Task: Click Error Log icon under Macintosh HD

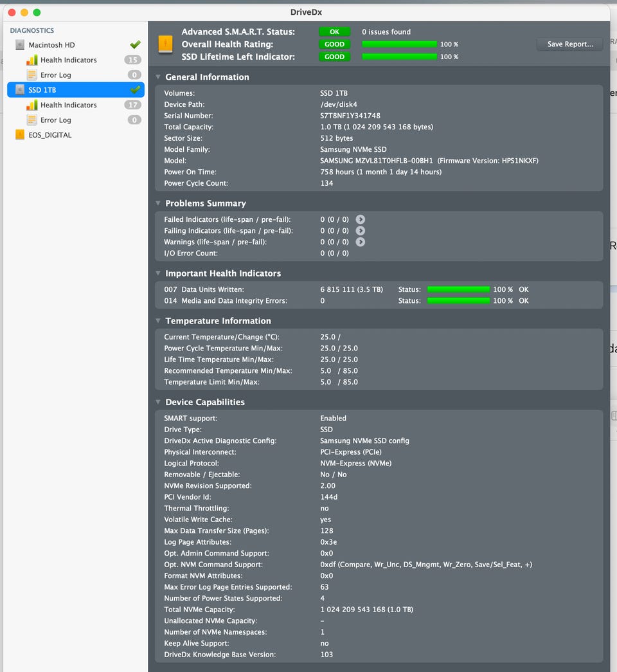Action: coord(31,75)
